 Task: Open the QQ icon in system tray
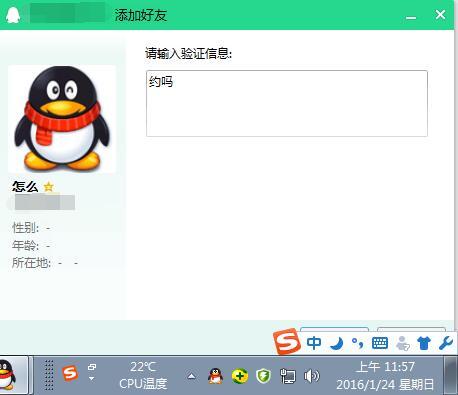click(216, 376)
